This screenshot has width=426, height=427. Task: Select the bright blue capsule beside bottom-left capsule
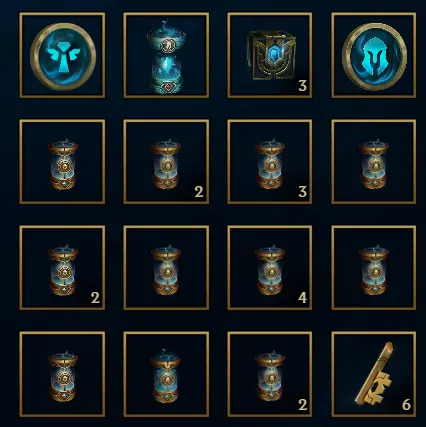click(166, 376)
